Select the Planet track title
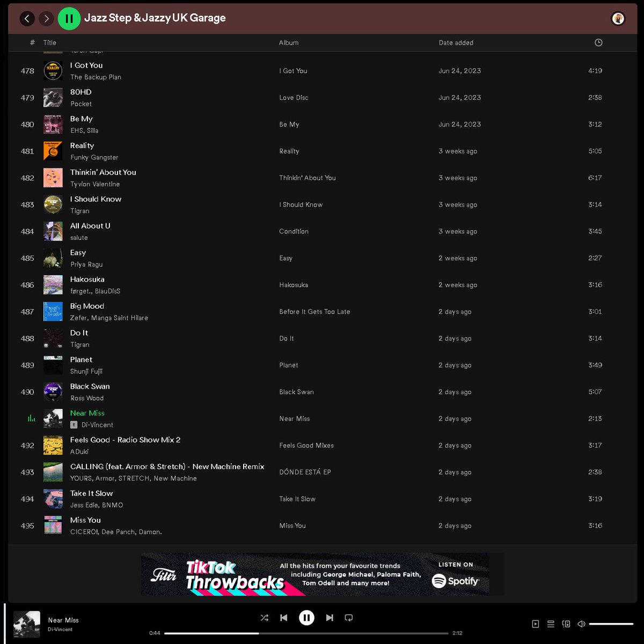Viewport: 644px width, 644px height. pyautogui.click(x=81, y=360)
